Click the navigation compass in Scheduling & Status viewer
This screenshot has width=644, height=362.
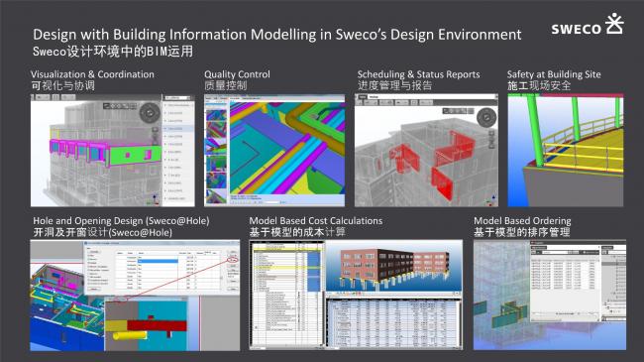486,118
